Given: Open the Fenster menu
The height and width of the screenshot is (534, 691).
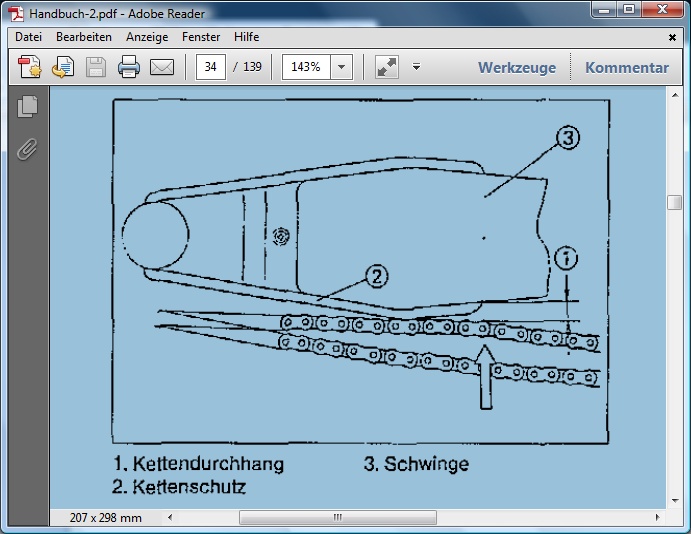Looking at the screenshot, I should pyautogui.click(x=201, y=37).
